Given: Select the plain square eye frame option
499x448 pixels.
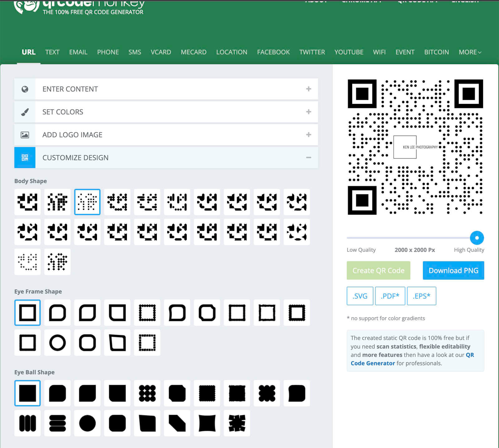Looking at the screenshot, I should click(27, 313).
